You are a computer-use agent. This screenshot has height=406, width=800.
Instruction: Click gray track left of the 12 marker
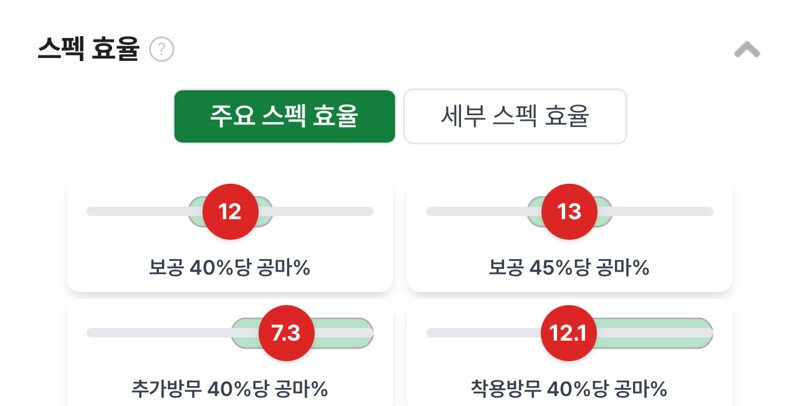click(138, 212)
